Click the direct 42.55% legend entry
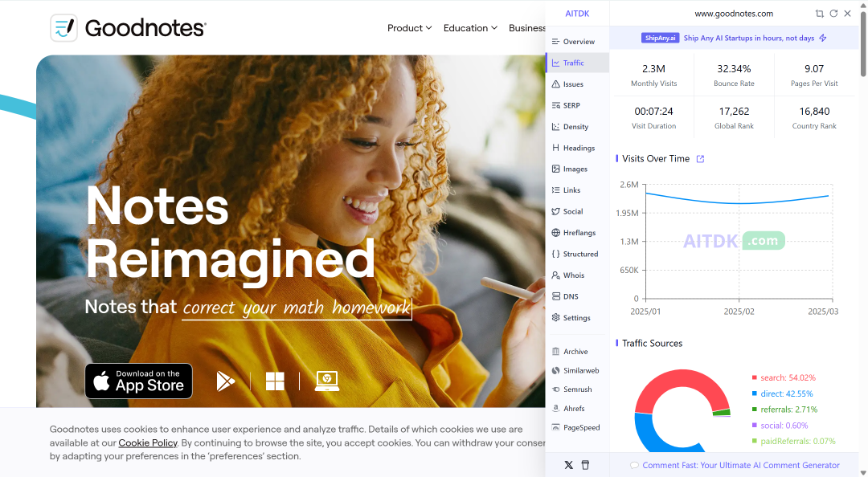Screen dimensions: 868x477 (x=782, y=393)
